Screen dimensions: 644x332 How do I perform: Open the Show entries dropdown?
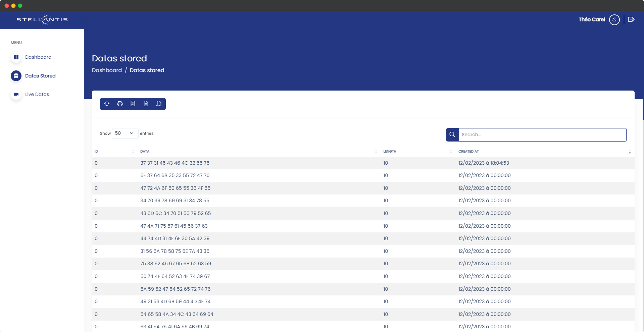point(125,133)
